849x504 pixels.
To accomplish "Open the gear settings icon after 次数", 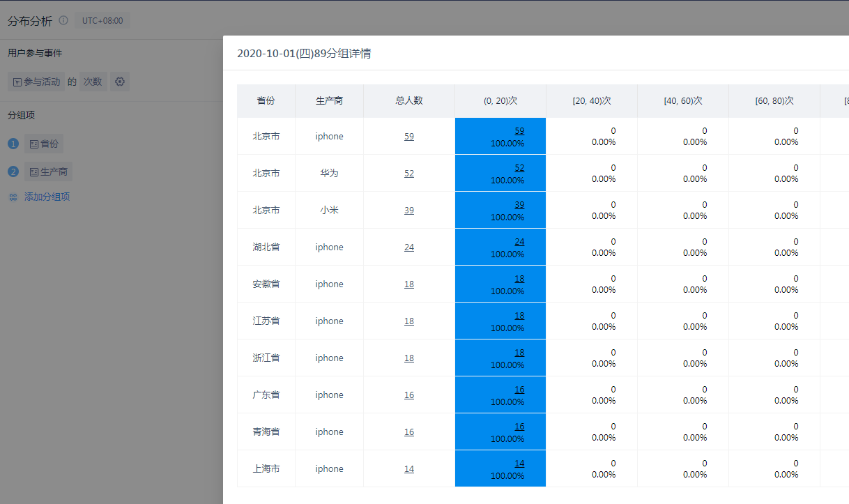I will 120,82.
